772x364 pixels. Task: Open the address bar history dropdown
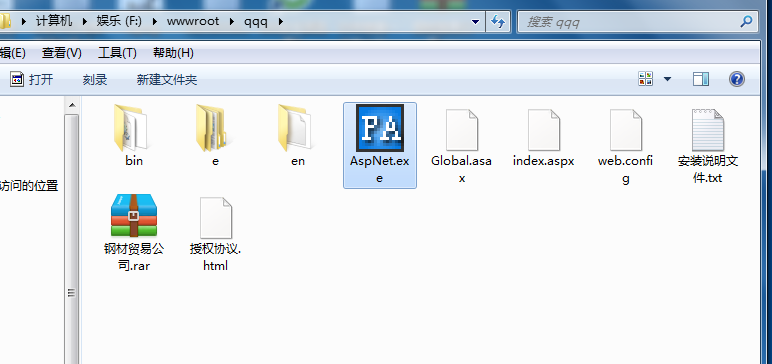(x=475, y=22)
